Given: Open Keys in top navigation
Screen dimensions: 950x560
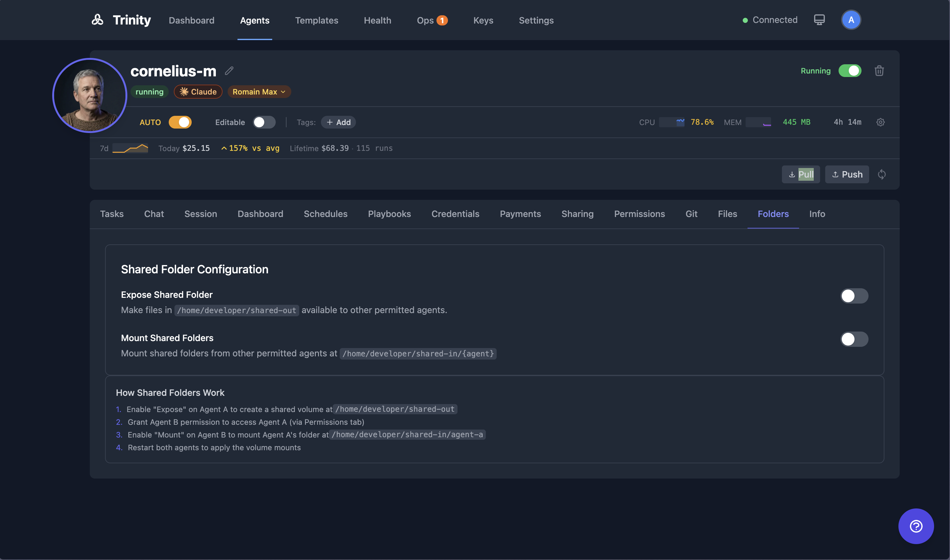Looking at the screenshot, I should [x=483, y=20].
